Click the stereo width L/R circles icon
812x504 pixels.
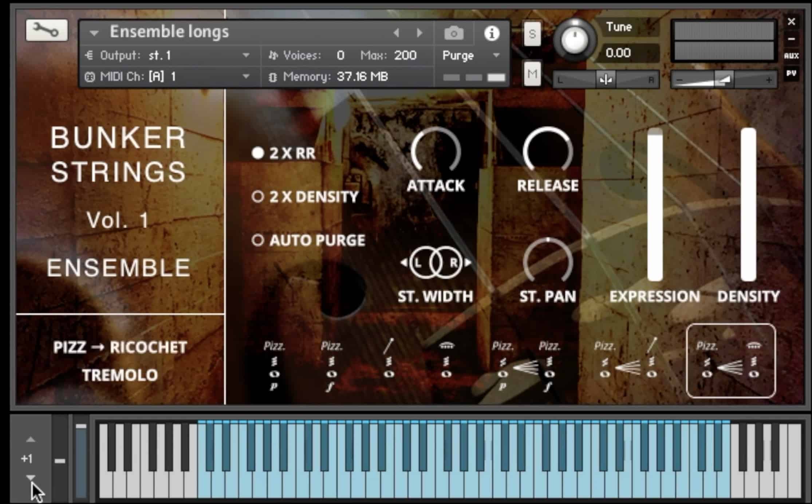[x=435, y=262]
